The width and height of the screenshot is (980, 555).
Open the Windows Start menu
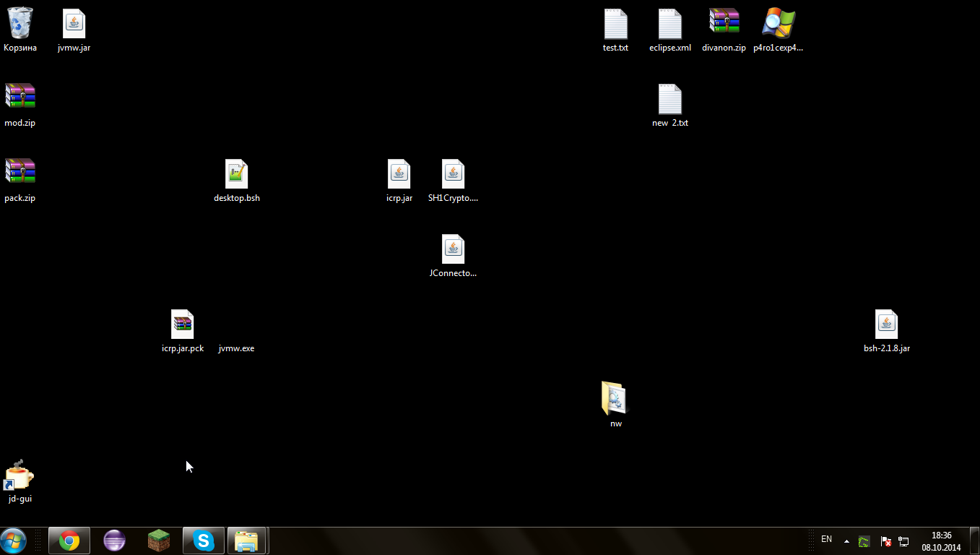coord(14,541)
